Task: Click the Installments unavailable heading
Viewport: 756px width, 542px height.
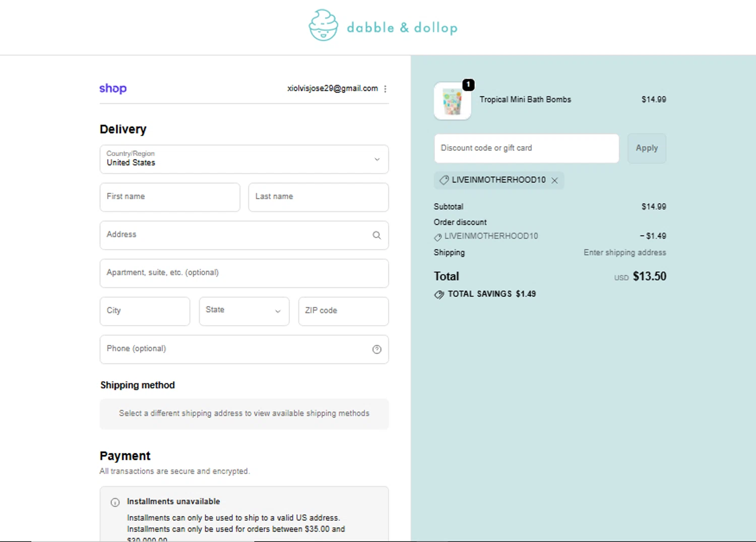Action: click(x=173, y=502)
